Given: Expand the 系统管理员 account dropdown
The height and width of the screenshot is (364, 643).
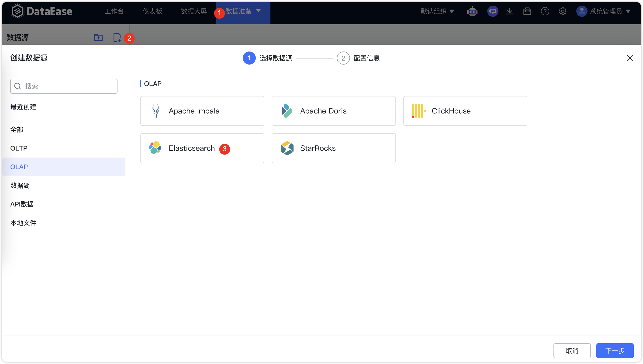Looking at the screenshot, I should click(628, 11).
